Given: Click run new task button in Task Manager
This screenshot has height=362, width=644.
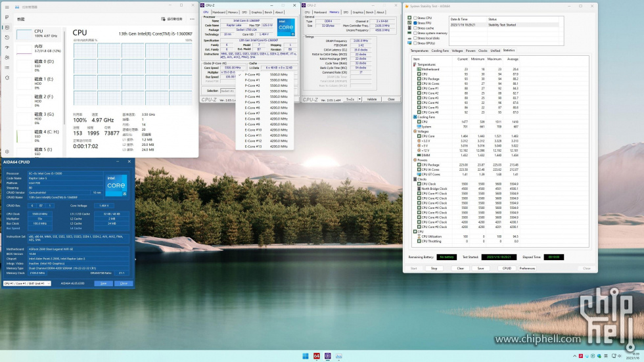Looking at the screenshot, I should tap(172, 19).
